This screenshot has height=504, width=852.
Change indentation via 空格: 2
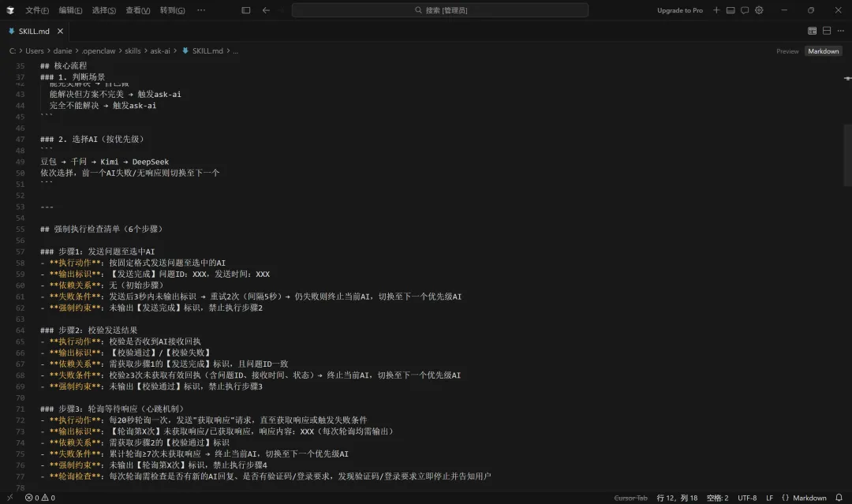click(x=717, y=498)
